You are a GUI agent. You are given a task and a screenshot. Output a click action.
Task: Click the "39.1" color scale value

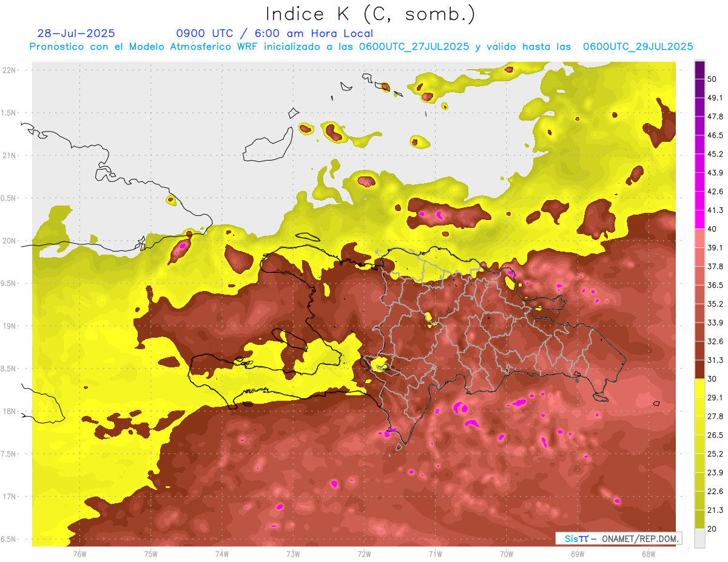point(715,247)
